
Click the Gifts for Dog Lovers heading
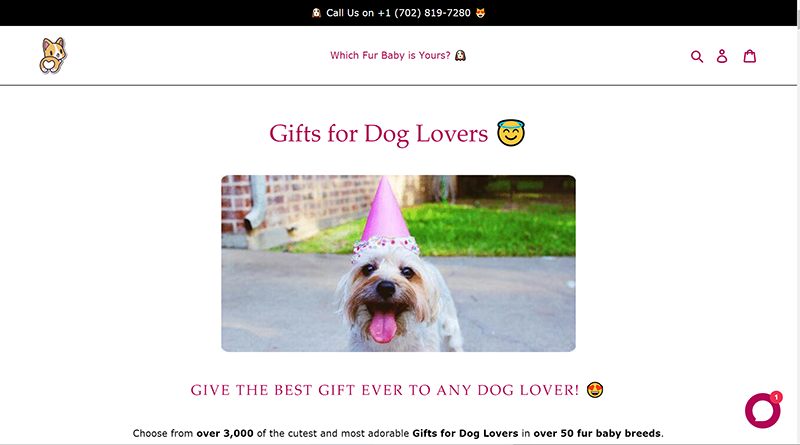tap(379, 134)
